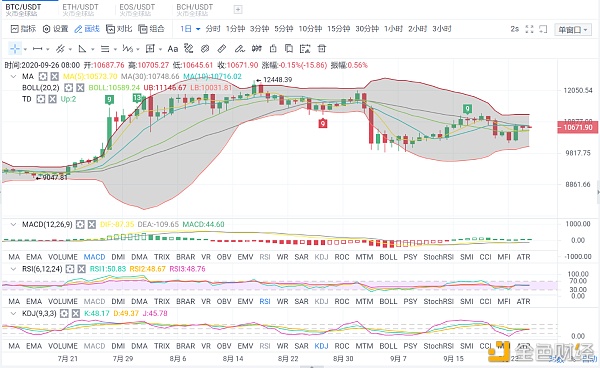Select the three-line Fibonacci levels tool
The image size is (600, 368).
(104, 49)
